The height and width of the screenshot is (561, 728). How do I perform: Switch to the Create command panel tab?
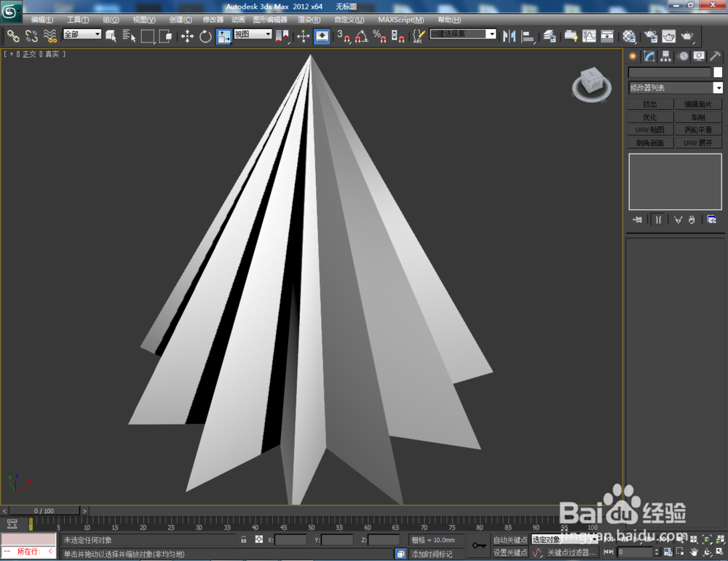(x=633, y=57)
